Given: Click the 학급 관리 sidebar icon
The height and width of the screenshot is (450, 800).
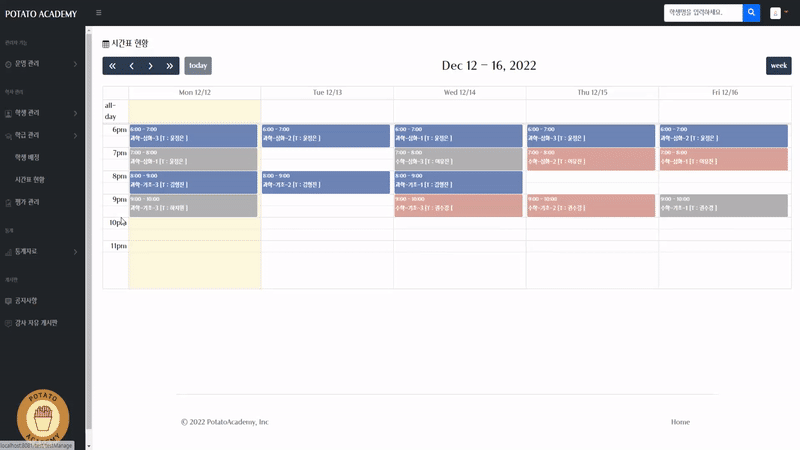Looking at the screenshot, I should click(x=8, y=136).
